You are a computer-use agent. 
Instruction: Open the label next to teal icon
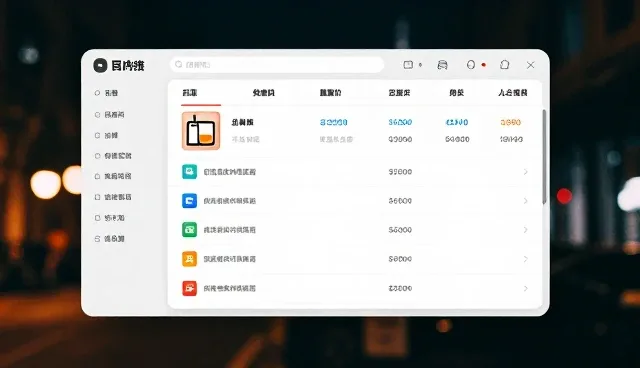pos(230,172)
